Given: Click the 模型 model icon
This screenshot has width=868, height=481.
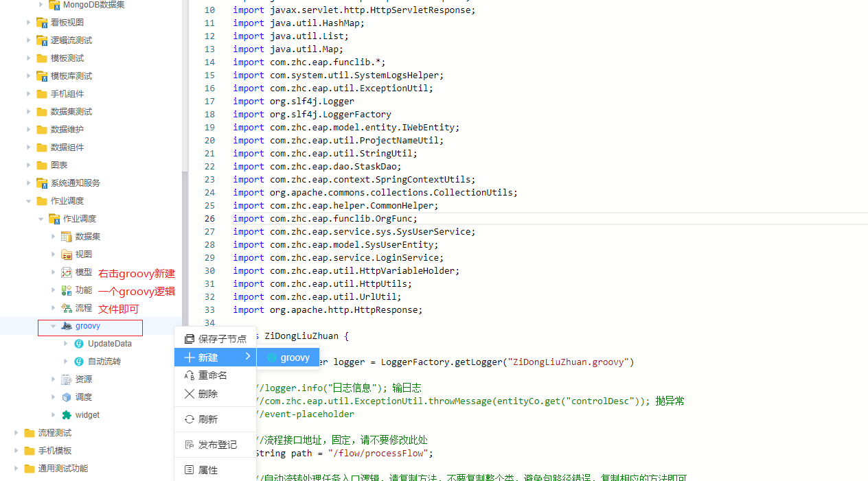Looking at the screenshot, I should click(x=67, y=272).
